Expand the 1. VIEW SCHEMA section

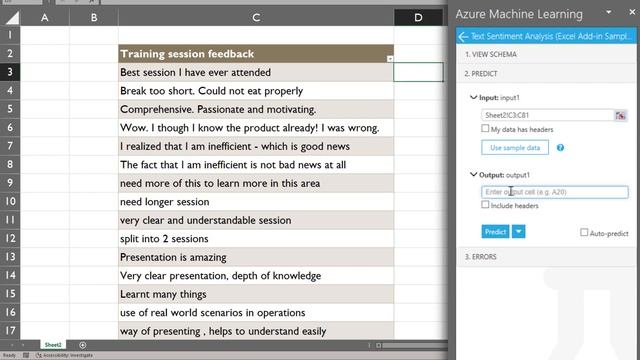[546, 54]
